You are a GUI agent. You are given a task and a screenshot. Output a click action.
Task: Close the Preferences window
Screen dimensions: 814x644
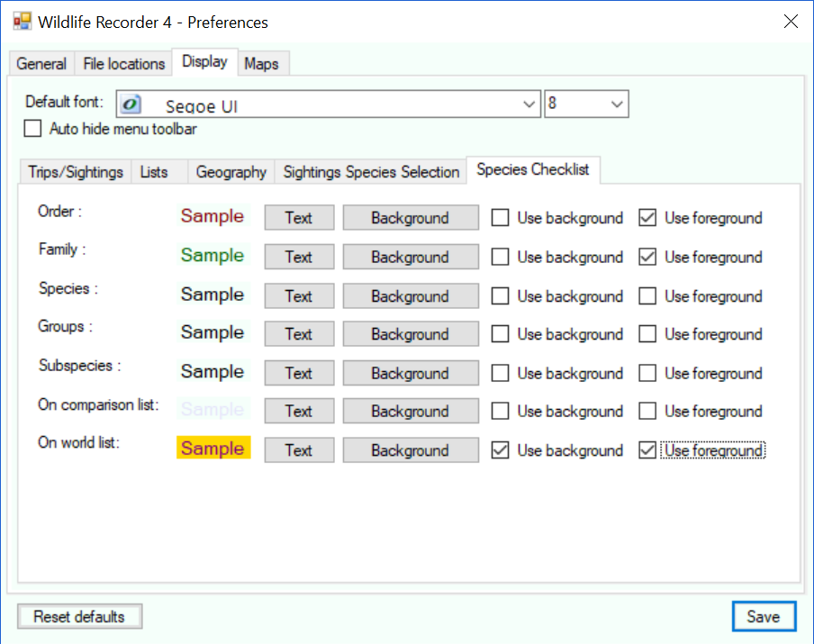click(x=790, y=22)
